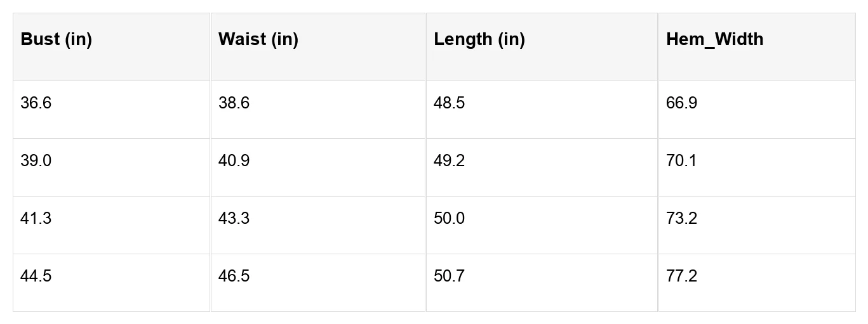This screenshot has width=868, height=324.
Task: Select the hem width 66.9 cell
Action: (x=757, y=110)
